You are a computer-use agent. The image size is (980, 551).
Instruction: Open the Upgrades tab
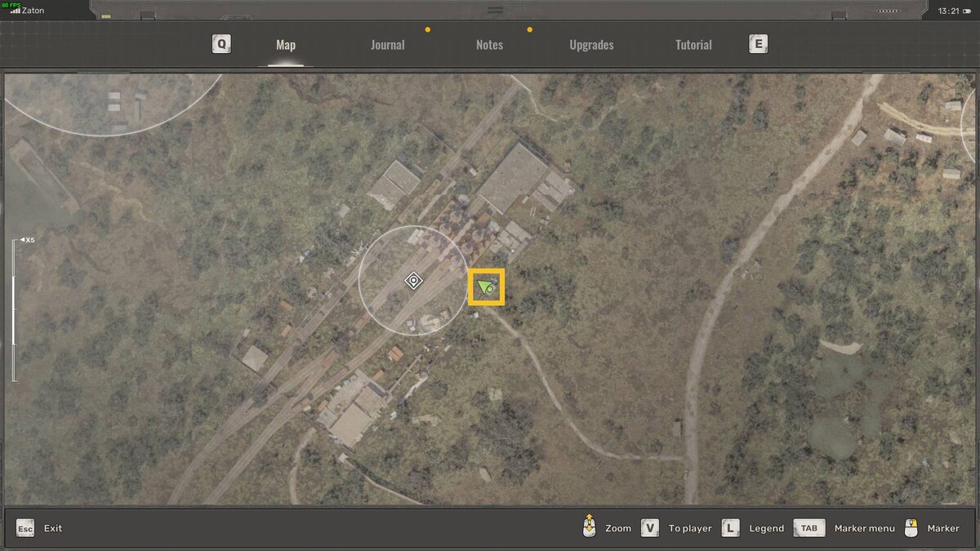tap(591, 45)
